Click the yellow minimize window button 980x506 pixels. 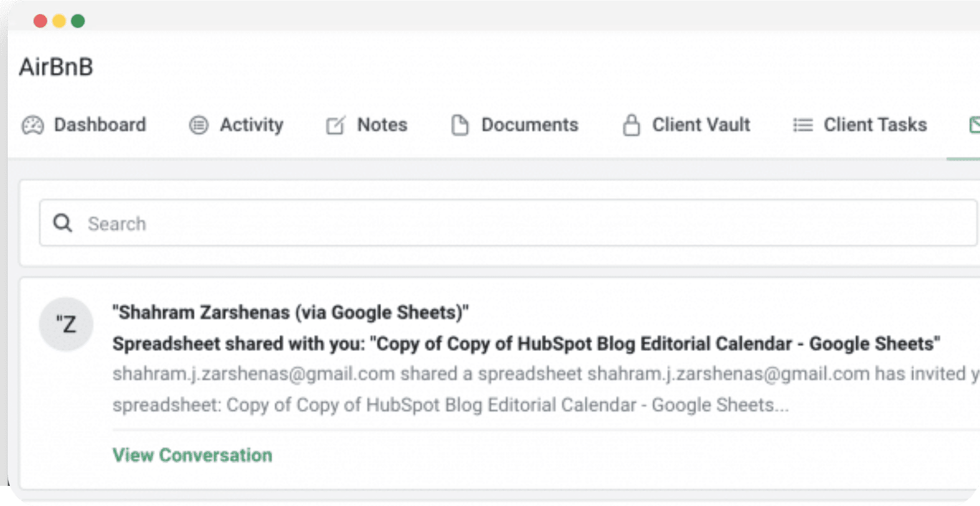tap(59, 21)
